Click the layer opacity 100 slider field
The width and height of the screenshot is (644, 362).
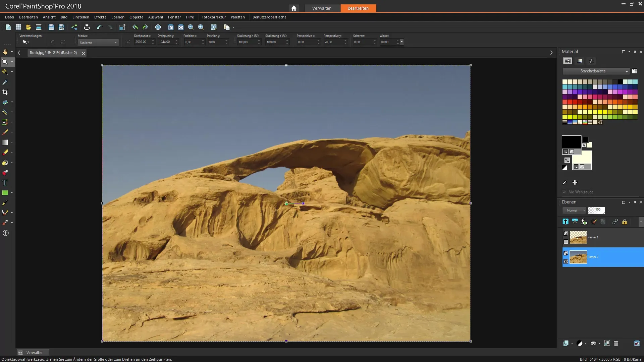[596, 210]
